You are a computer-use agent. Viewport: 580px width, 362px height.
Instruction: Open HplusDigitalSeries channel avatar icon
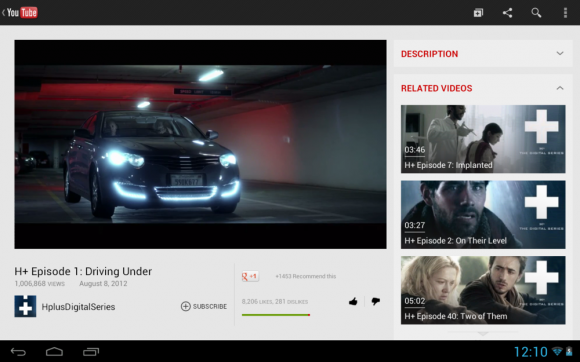(x=25, y=306)
